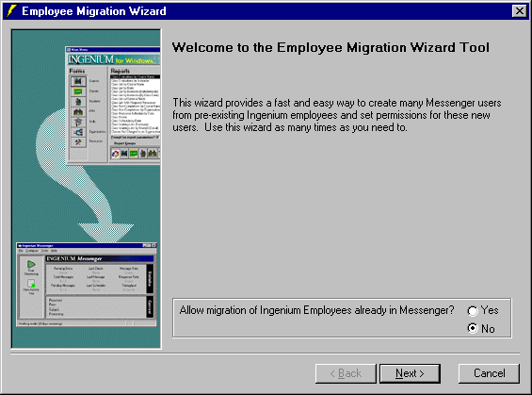Click the lightning bolt title bar icon
The image size is (532, 395).
click(11, 11)
